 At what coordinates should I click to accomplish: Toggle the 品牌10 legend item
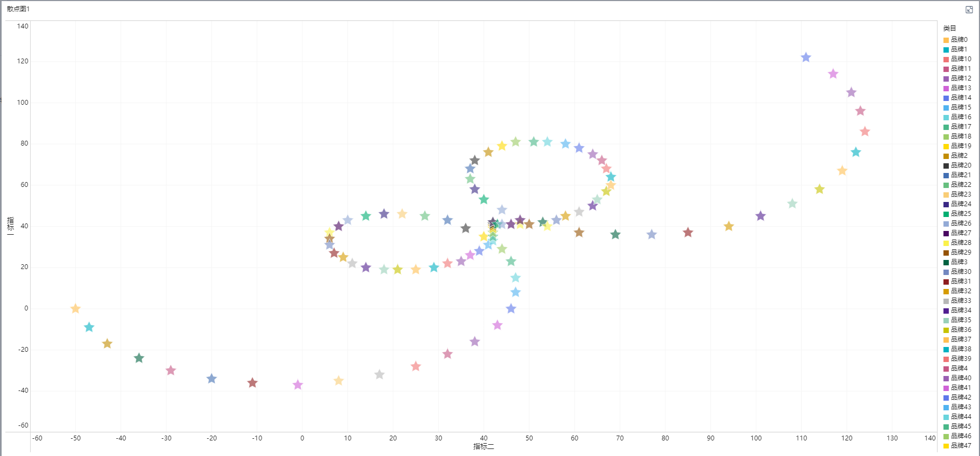tap(957, 59)
